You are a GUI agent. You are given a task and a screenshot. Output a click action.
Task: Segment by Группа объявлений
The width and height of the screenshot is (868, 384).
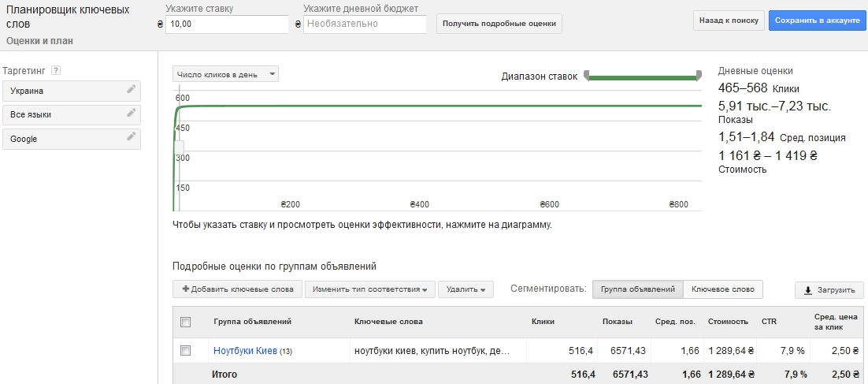point(638,289)
